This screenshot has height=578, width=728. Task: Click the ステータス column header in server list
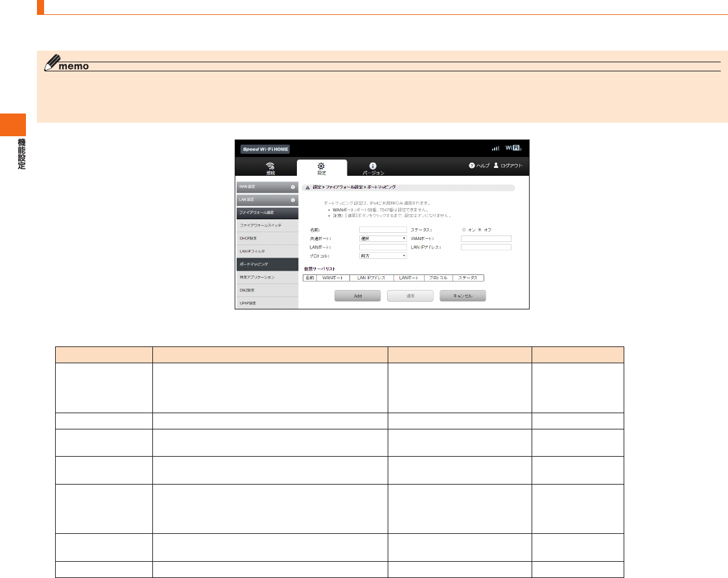[468, 278]
